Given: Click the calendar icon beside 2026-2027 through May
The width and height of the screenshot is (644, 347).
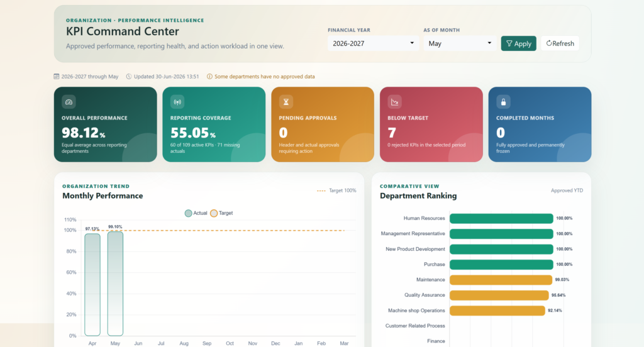Looking at the screenshot, I should point(56,77).
